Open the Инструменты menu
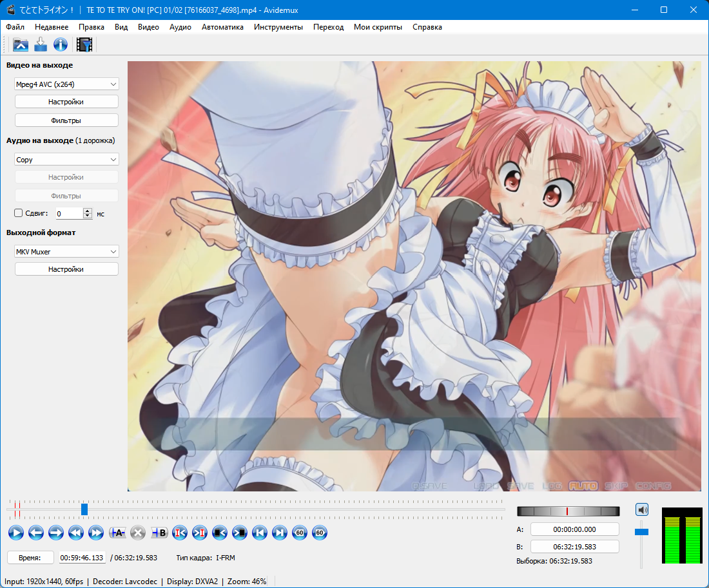 278,27
